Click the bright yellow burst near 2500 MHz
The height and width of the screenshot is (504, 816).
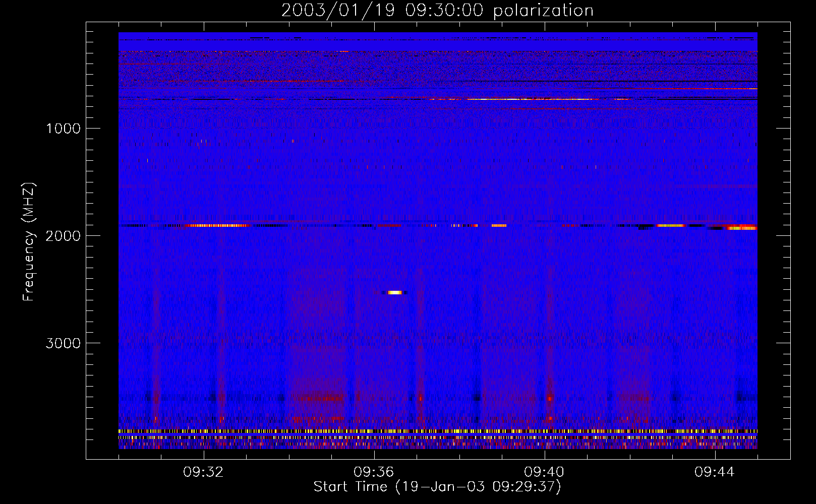click(x=395, y=292)
